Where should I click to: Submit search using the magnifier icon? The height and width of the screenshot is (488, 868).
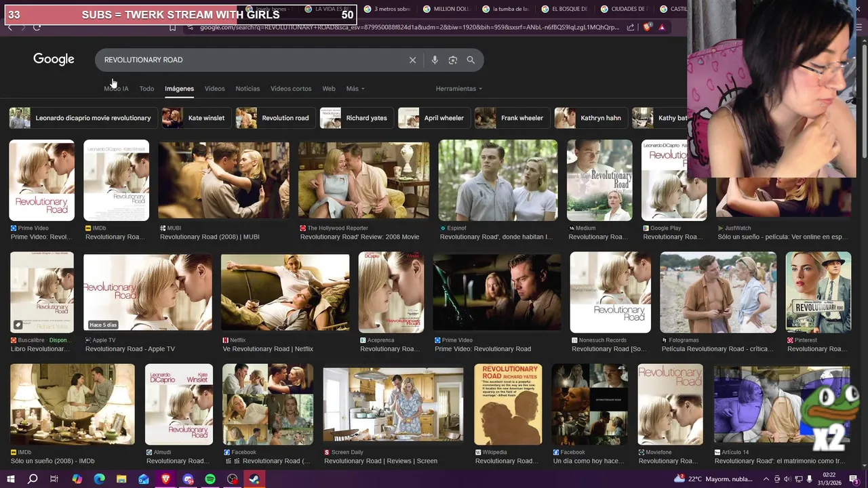pyautogui.click(x=471, y=60)
